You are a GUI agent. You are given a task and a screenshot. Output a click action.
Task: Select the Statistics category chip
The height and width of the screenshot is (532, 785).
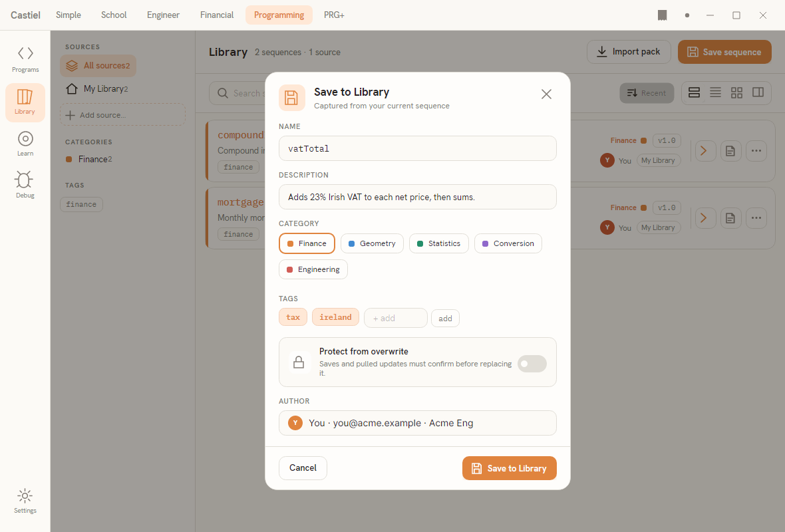[x=438, y=244]
